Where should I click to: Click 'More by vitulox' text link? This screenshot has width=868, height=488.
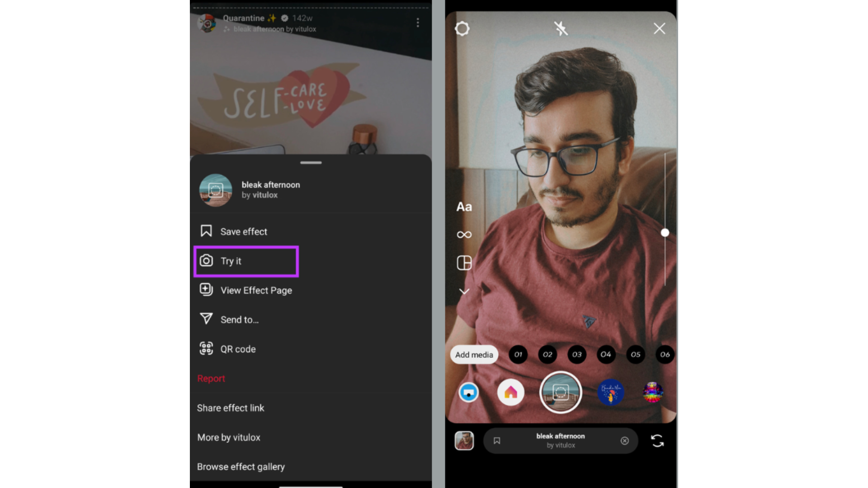click(x=228, y=437)
